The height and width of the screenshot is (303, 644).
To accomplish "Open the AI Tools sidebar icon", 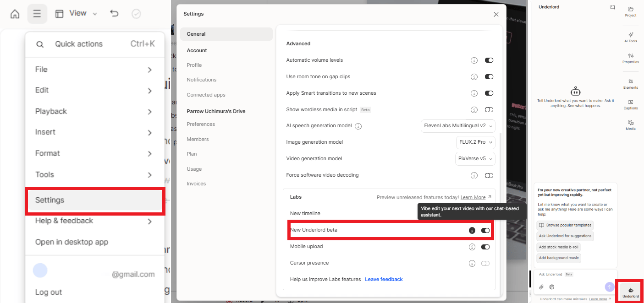I will (x=631, y=37).
